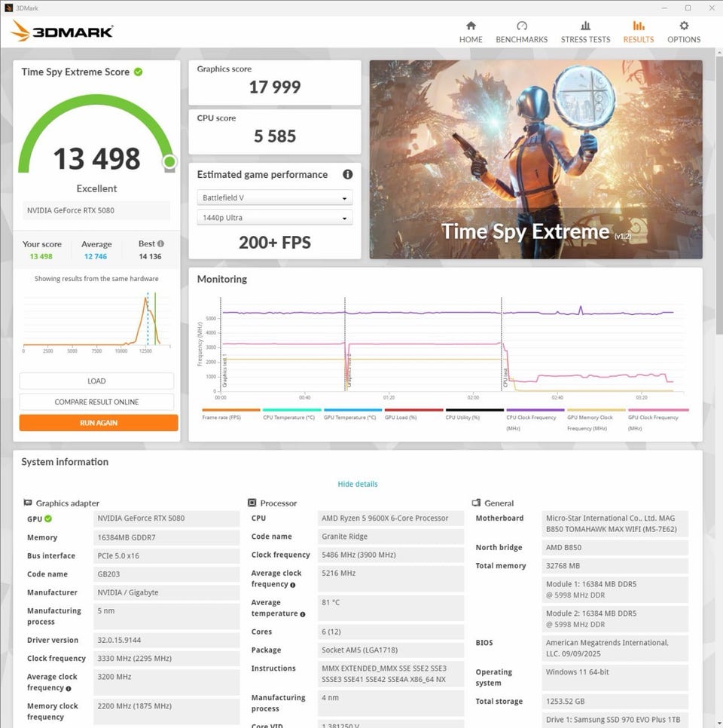Click the Socket AM5 (LGA1718) package value
This screenshot has width=723, height=728.
point(391,650)
